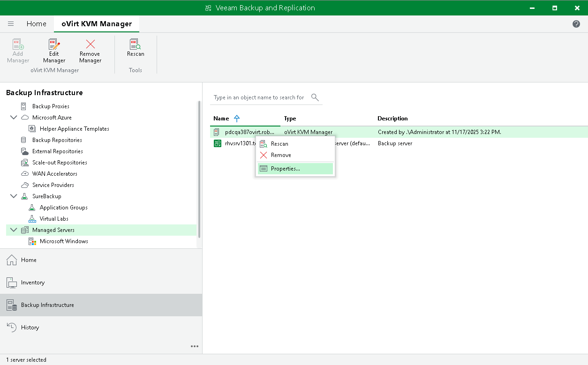Switch to the Home ribbon tab
This screenshot has width=588, height=365.
coord(36,24)
